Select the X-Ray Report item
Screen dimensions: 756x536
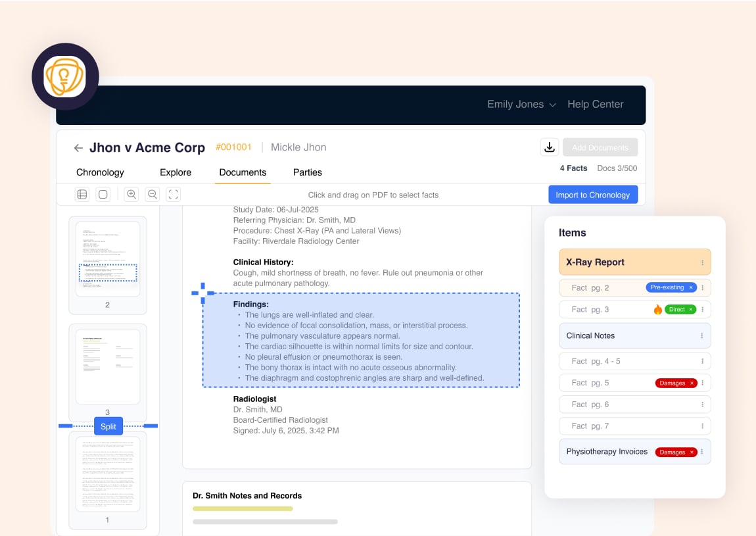(x=634, y=262)
